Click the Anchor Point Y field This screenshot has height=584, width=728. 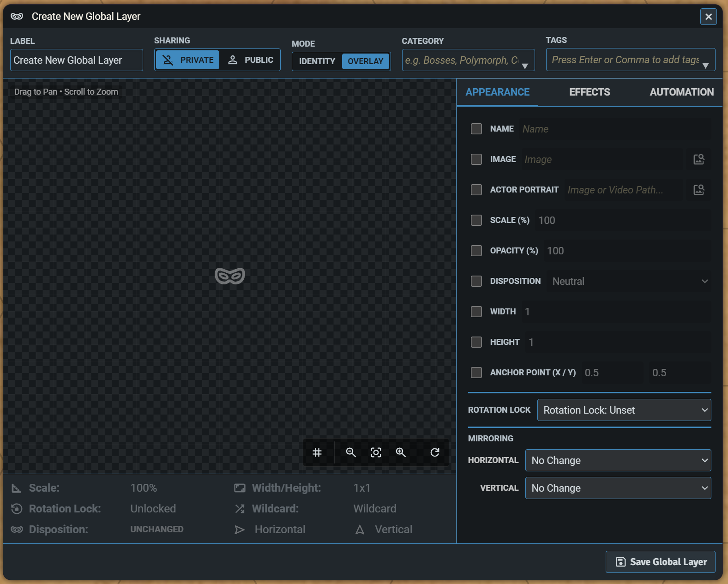680,373
